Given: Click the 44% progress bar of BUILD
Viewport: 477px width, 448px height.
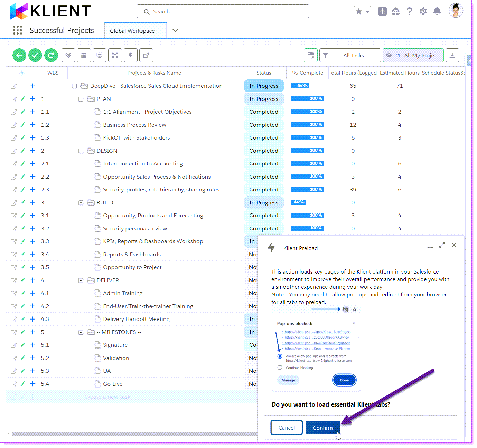Looking at the screenshot, I should click(298, 202).
